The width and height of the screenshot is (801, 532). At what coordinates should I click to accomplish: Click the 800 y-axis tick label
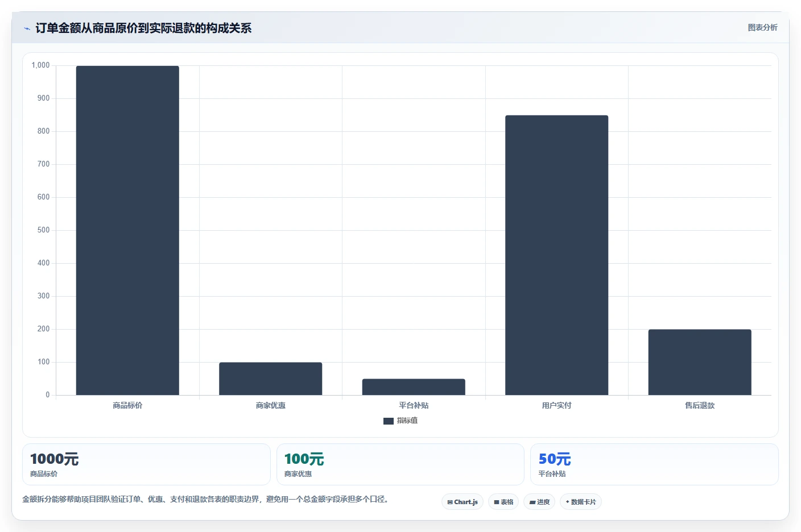click(x=43, y=131)
